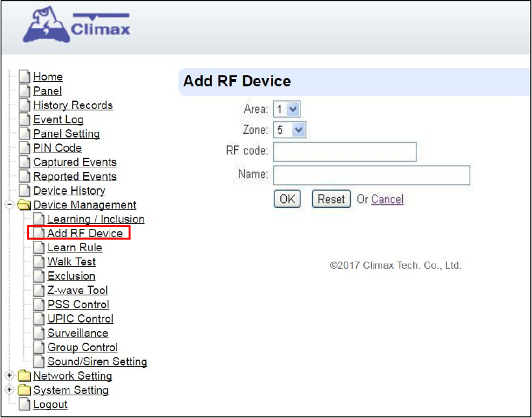Click the page icon next to Logout
532x418 pixels.
[x=25, y=404]
